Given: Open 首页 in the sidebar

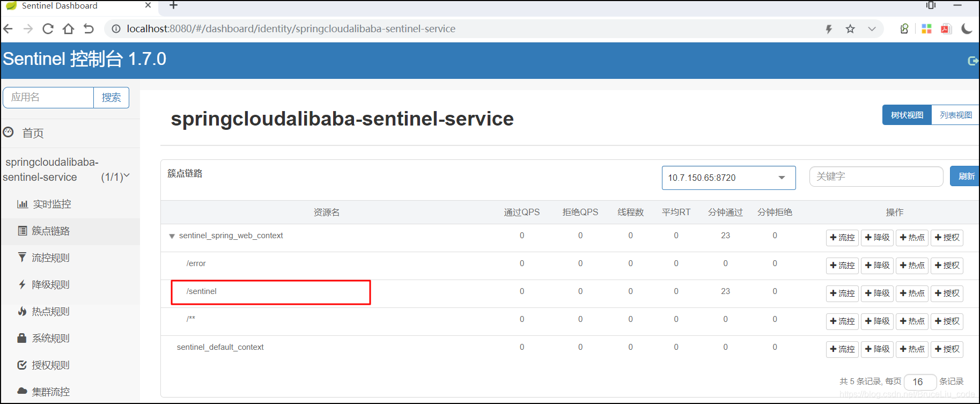Looking at the screenshot, I should pos(33,133).
